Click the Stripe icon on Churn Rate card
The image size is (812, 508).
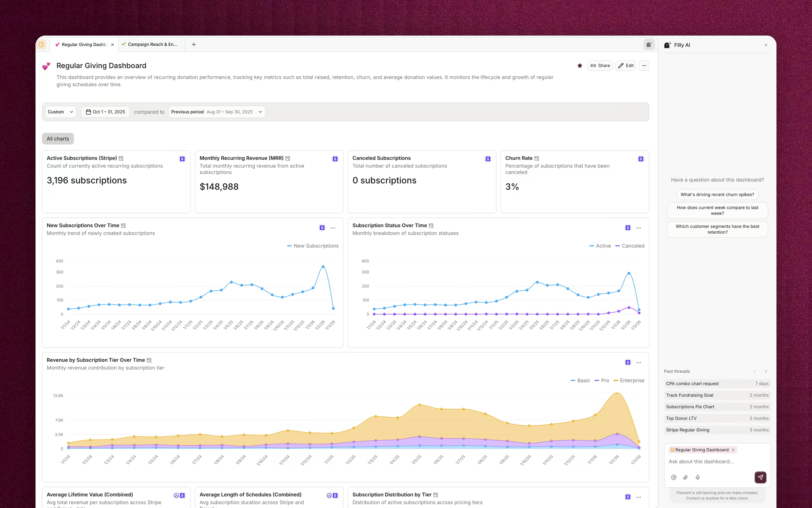point(641,159)
